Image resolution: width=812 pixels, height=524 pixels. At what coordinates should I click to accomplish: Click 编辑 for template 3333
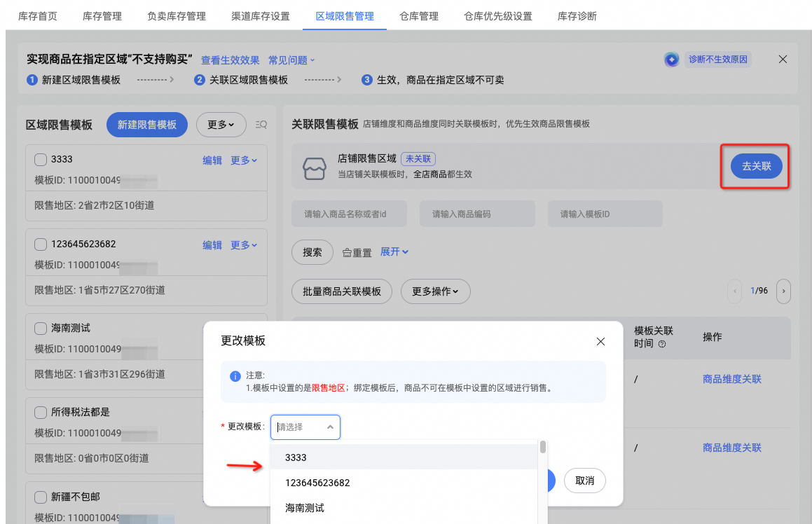212,160
